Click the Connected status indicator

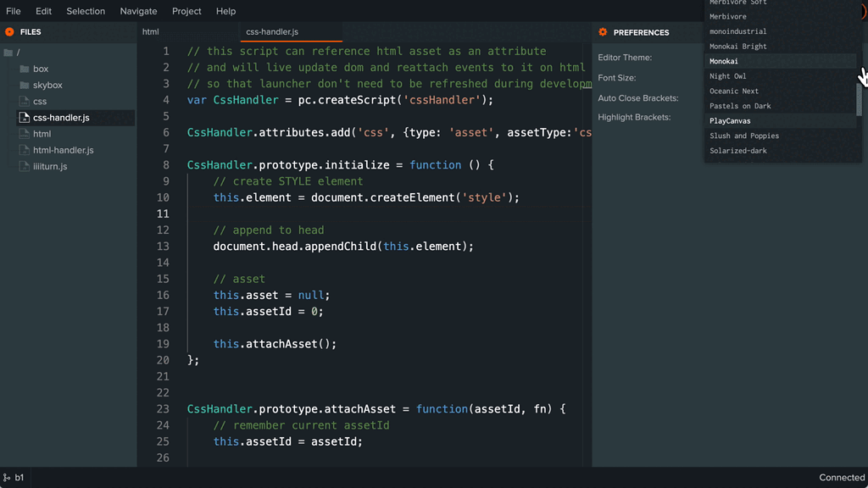click(842, 478)
